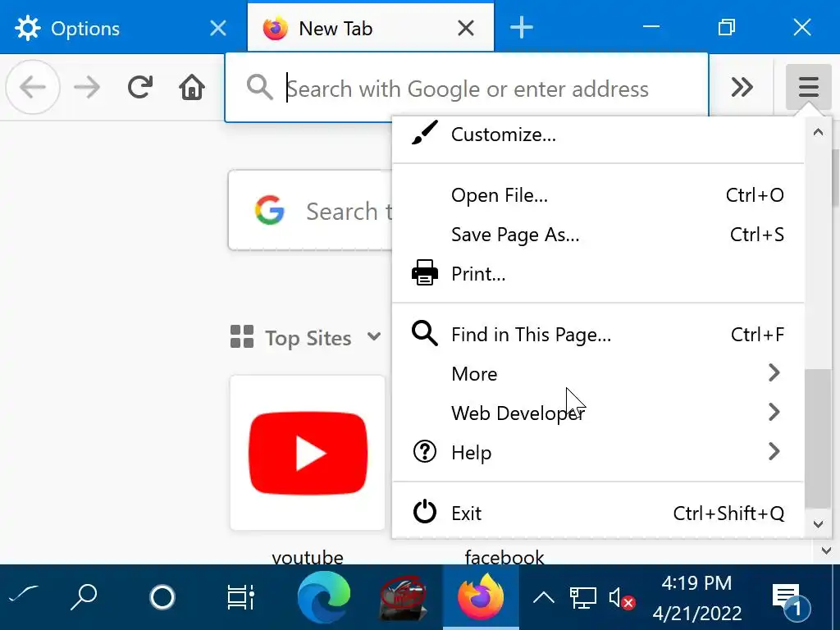The image size is (840, 630).
Task: Click Firefox icon in the taskbar
Action: [481, 597]
